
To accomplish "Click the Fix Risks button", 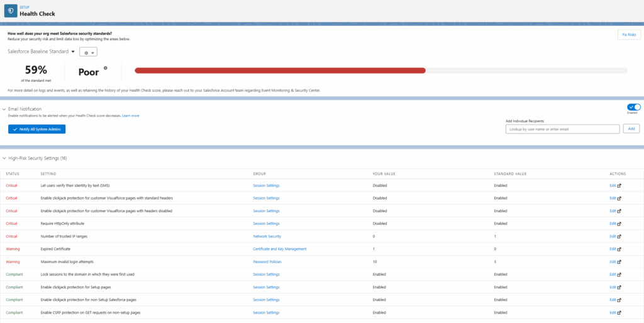I will pyautogui.click(x=629, y=35).
